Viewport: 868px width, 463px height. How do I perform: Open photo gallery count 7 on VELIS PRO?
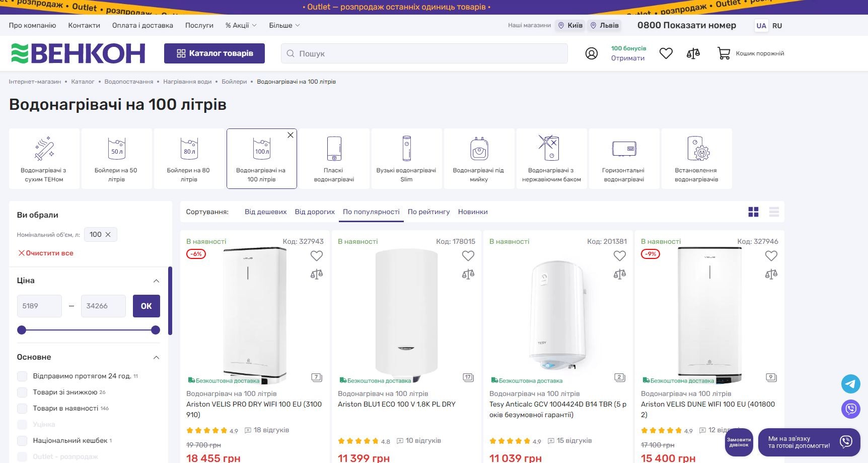(x=317, y=377)
